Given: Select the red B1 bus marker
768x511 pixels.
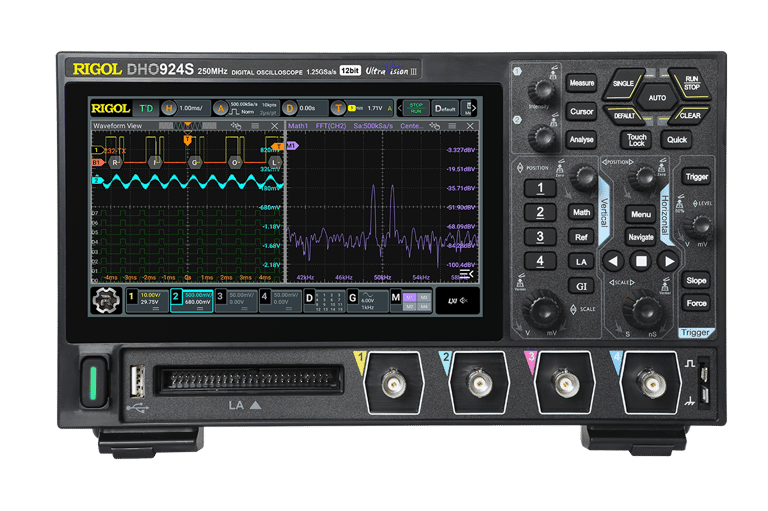Looking at the screenshot, I should [97, 162].
